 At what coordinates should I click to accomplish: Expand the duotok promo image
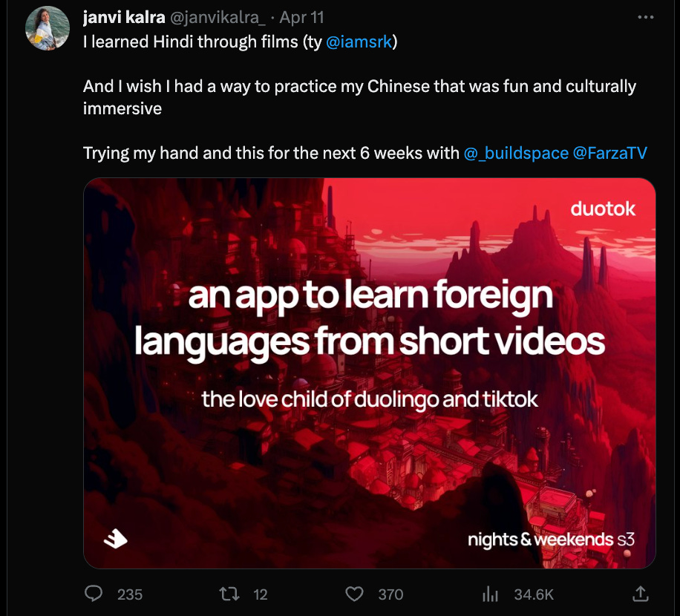pos(370,373)
